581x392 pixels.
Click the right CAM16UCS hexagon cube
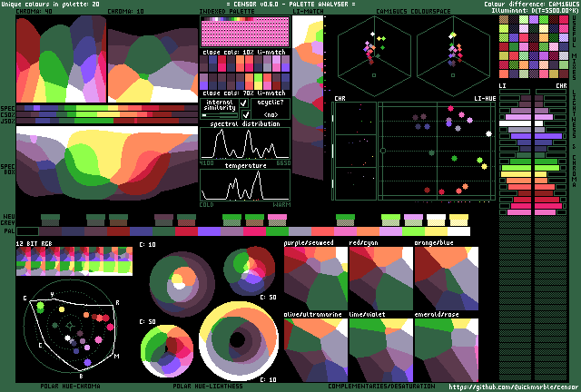[x=453, y=56]
